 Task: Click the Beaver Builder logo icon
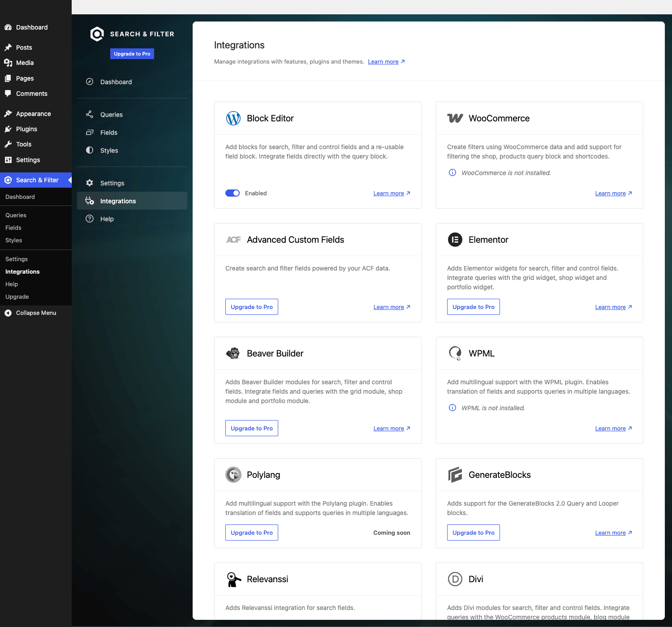pyautogui.click(x=233, y=353)
